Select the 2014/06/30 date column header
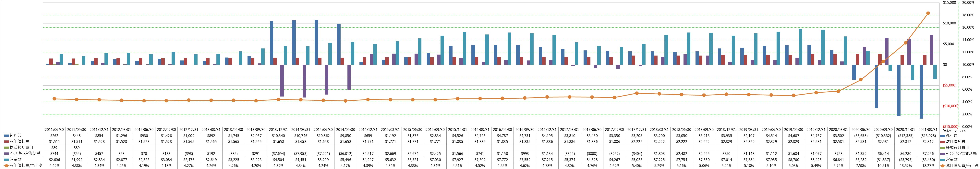The height and width of the screenshot is (169, 980). coord(324,129)
